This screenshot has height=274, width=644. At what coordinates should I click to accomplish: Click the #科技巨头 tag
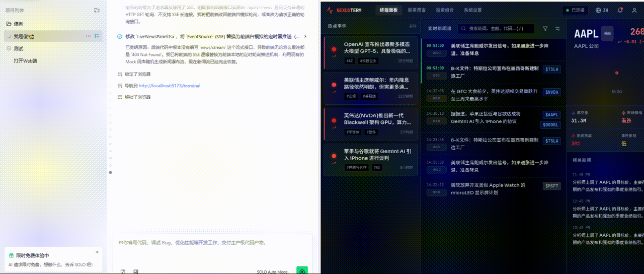(x=368, y=60)
